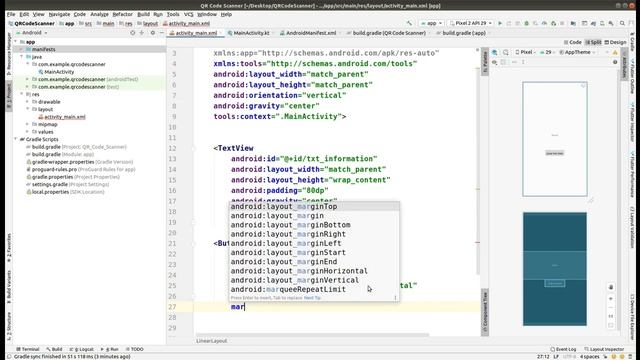Click the Make Project hammer icon
This screenshot has height=360, width=640.
[x=409, y=23]
